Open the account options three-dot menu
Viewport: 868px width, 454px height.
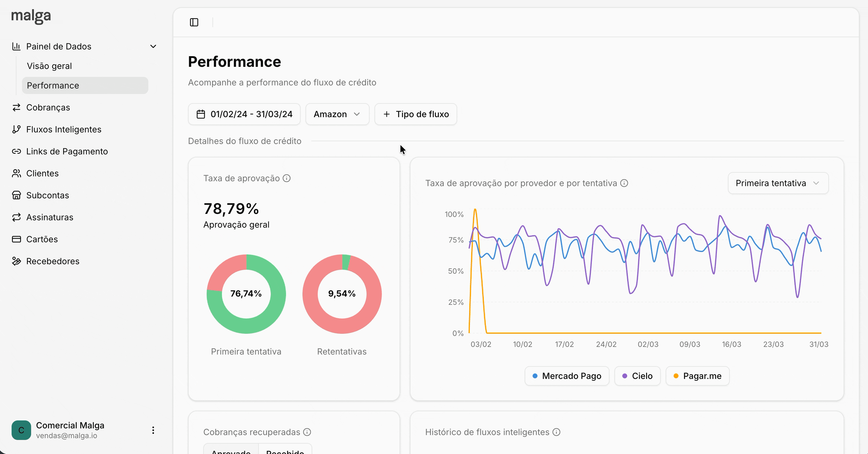[153, 430]
